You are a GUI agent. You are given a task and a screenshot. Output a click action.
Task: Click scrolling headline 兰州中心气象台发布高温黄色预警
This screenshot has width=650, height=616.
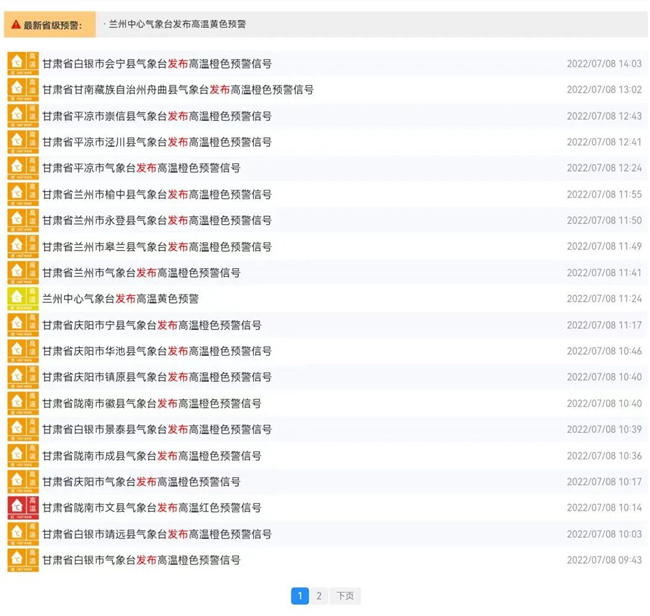tap(177, 23)
